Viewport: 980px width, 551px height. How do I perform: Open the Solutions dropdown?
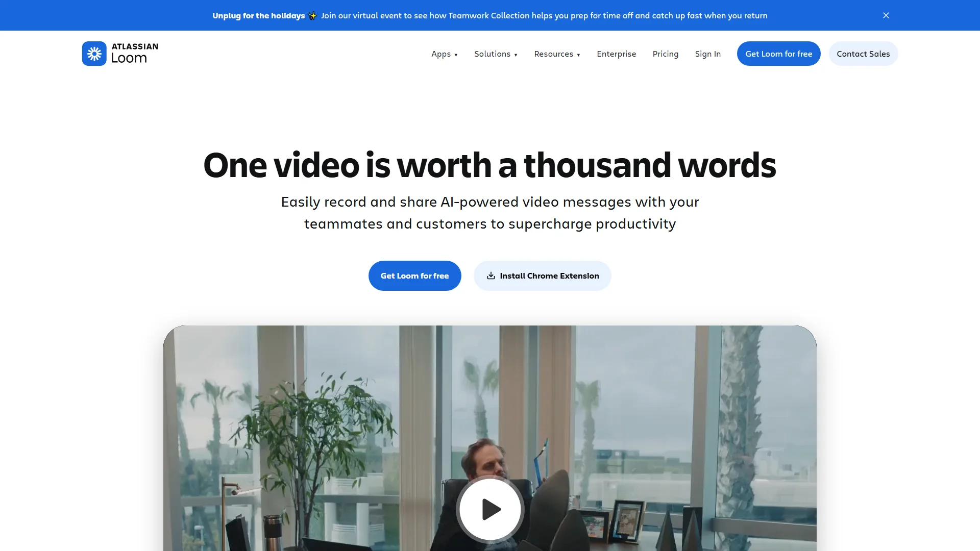495,54
